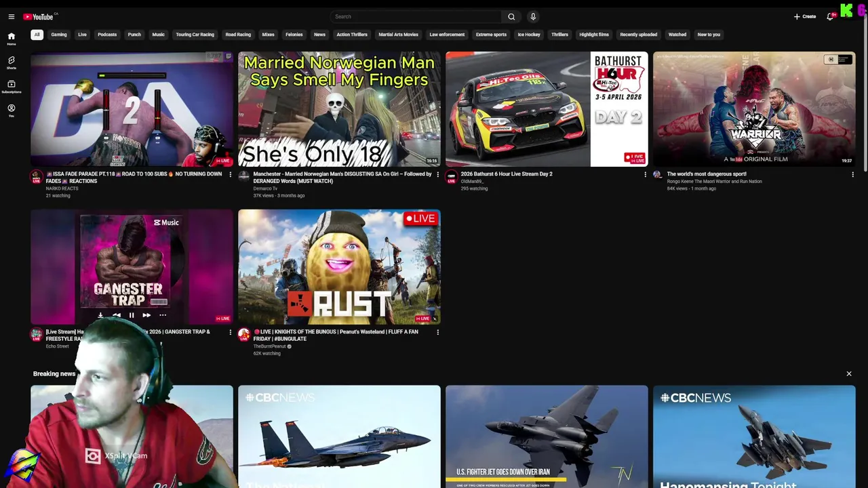868x488 pixels.
Task: Dismiss the Breaking news section
Action: click(x=848, y=373)
